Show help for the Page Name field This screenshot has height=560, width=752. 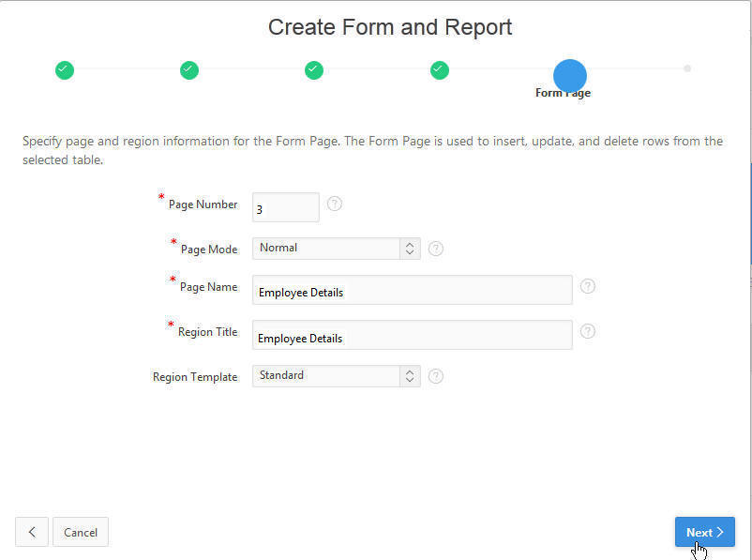[x=588, y=286]
